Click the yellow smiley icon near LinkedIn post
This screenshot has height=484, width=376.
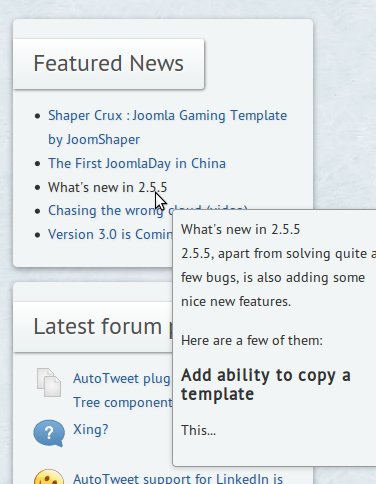[49, 477]
